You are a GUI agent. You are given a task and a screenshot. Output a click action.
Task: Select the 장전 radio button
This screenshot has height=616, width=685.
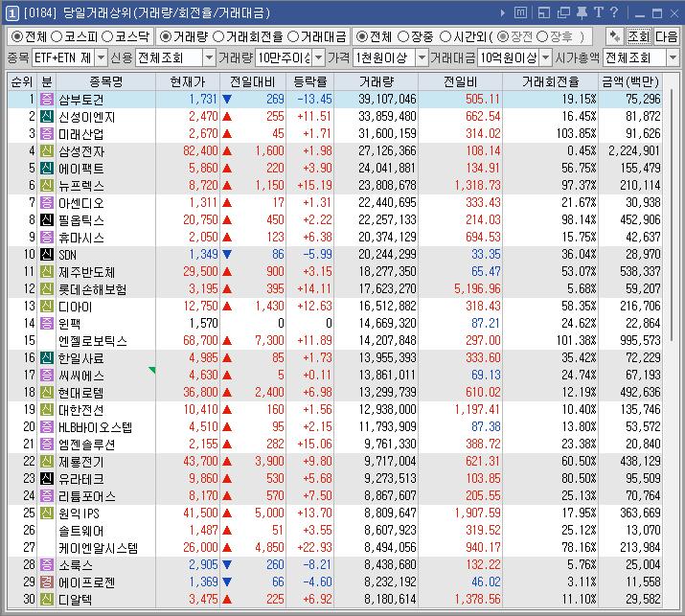tap(503, 36)
